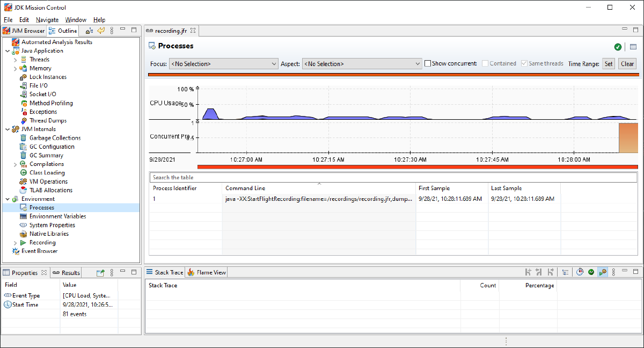Select Method Profiling in the outline tree

click(51, 103)
